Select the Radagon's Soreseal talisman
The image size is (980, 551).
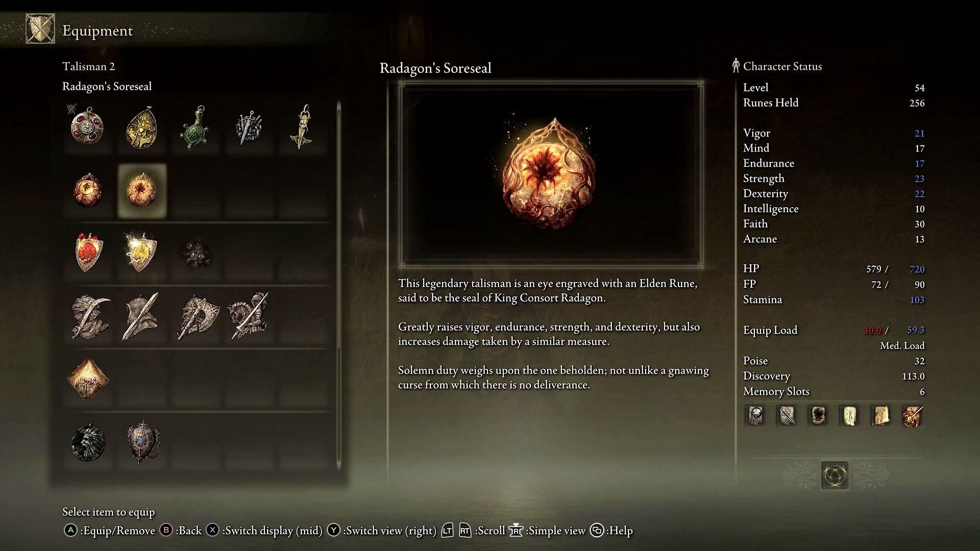(141, 189)
